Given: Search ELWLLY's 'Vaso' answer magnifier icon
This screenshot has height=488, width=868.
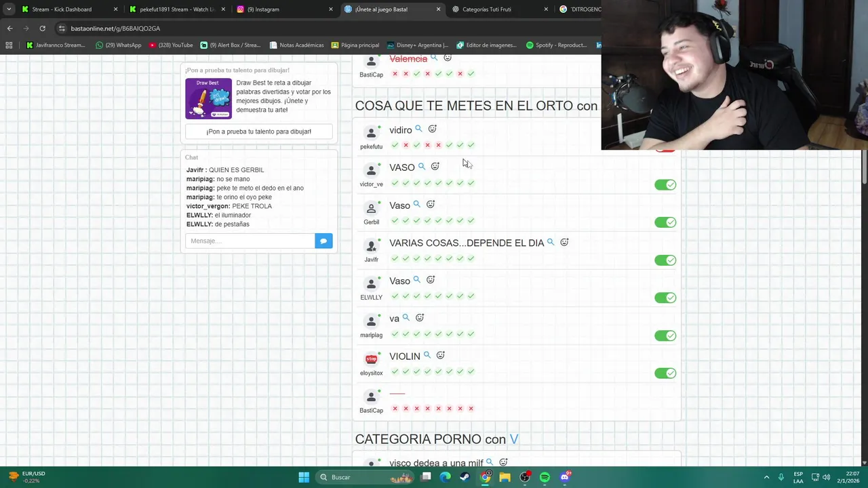Looking at the screenshot, I should 416,280.
